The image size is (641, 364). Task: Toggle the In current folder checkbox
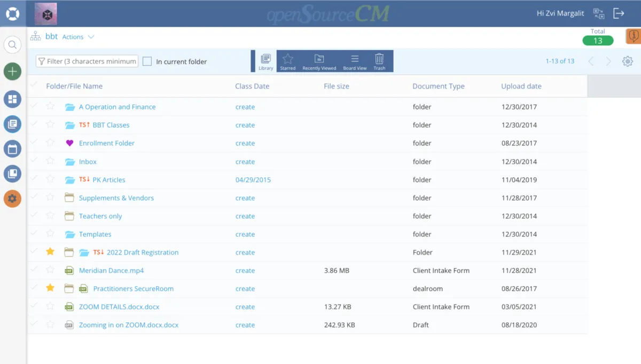147,61
